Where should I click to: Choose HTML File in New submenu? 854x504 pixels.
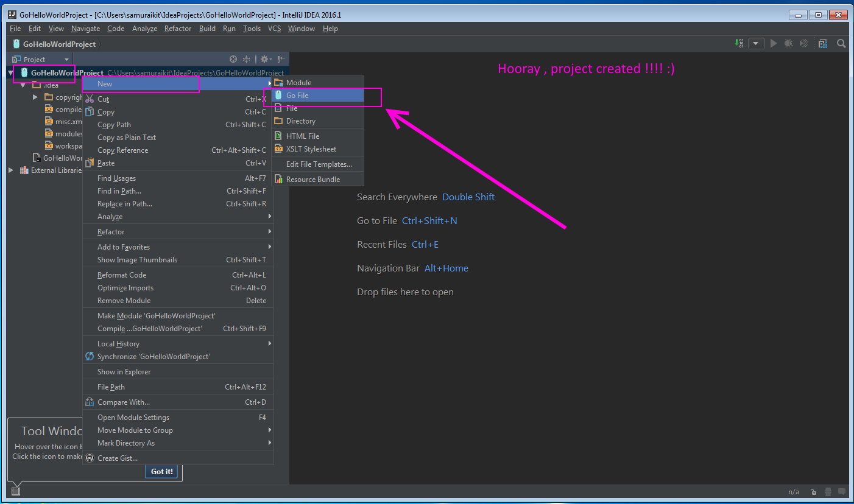[x=317, y=136]
